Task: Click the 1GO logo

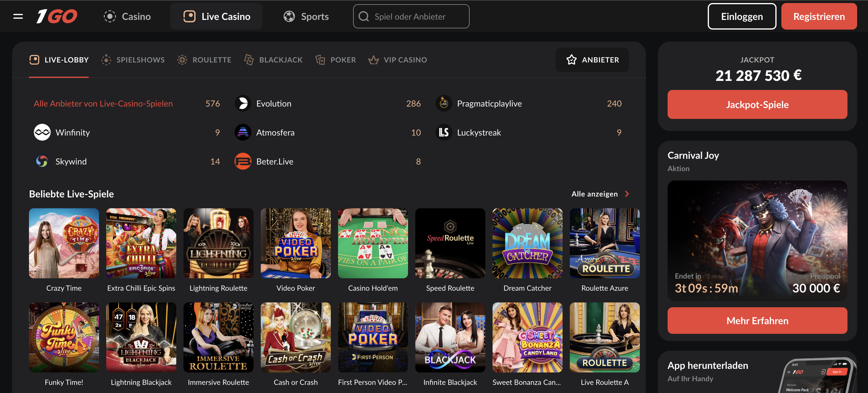Action: (57, 16)
